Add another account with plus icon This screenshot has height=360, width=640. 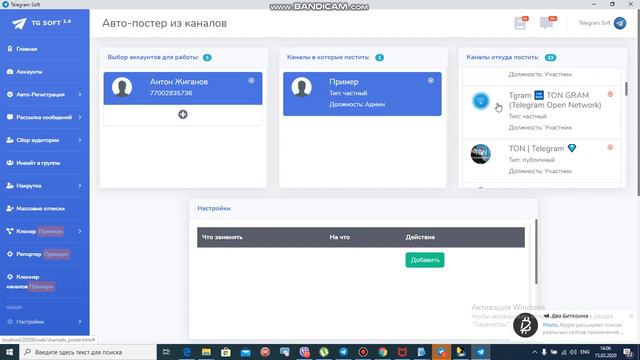point(183,115)
